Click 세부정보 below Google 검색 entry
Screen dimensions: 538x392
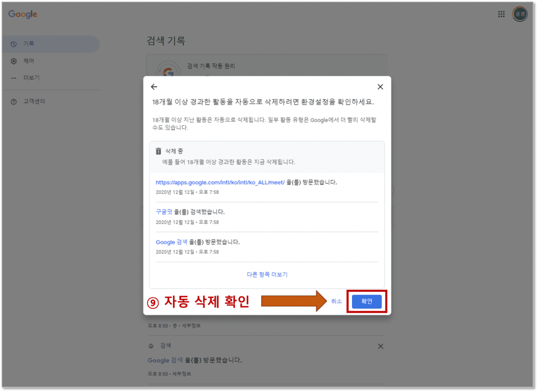(x=181, y=374)
